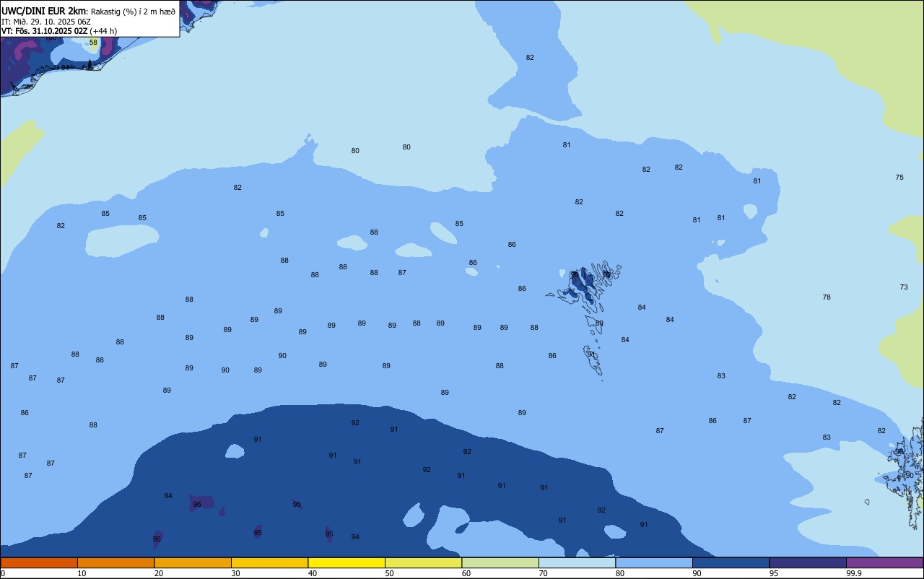Screen dimensions: 924x579
Task: Click the 'Rakastig (%) í 2 m hæð' label
Action: [x=133, y=11]
